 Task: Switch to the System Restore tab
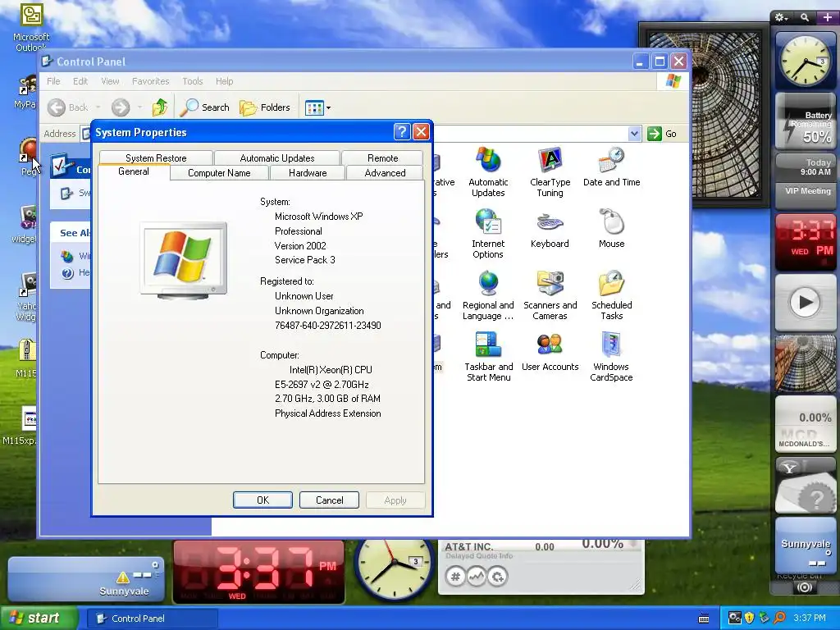(156, 157)
